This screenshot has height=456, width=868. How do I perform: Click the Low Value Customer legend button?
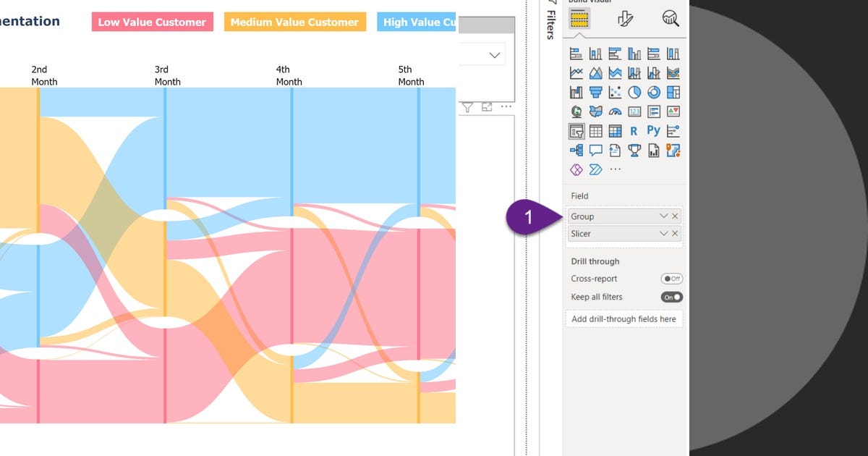pyautogui.click(x=152, y=22)
